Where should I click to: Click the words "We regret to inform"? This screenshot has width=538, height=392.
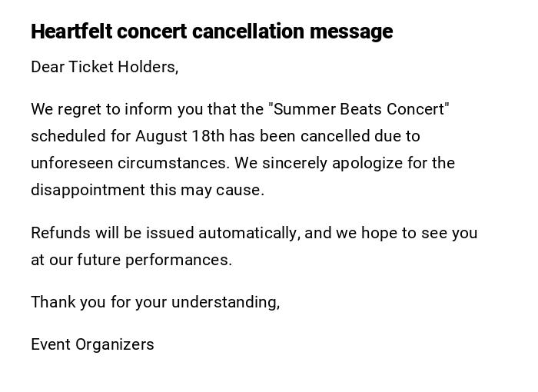click(x=102, y=109)
